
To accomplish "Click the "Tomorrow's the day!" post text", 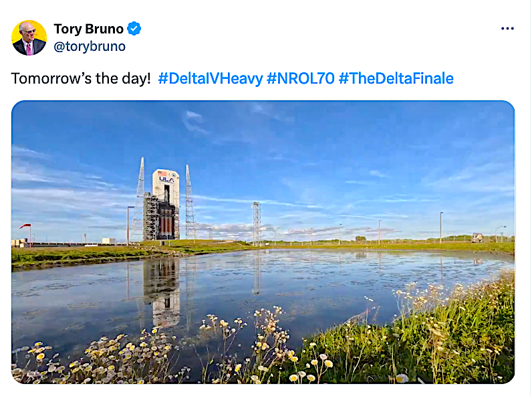I will pyautogui.click(x=81, y=78).
